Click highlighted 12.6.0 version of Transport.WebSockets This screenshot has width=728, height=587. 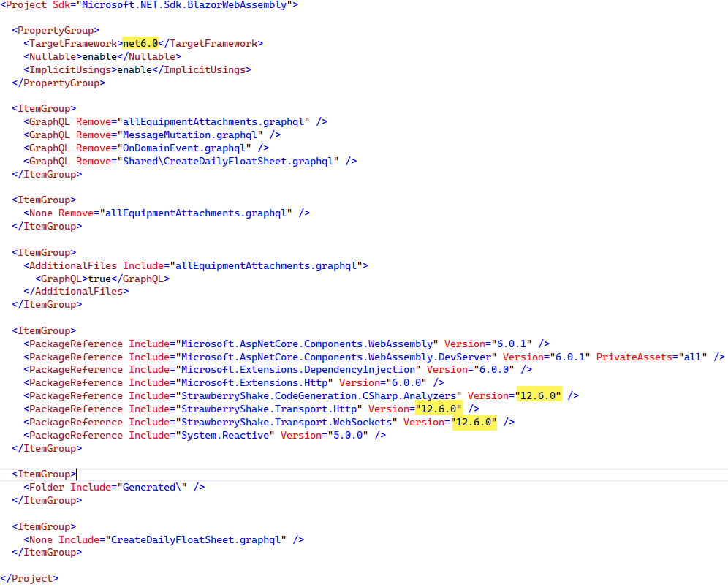[474, 422]
